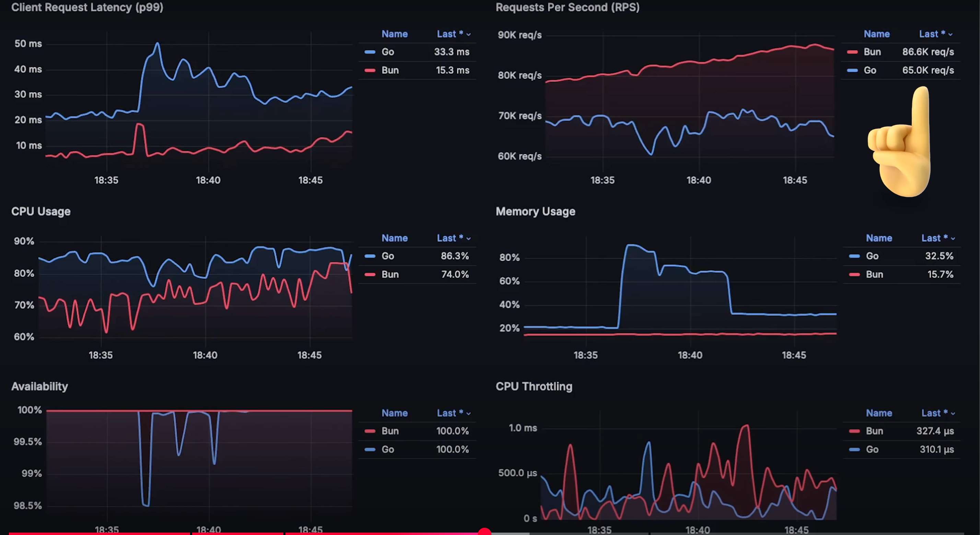The height and width of the screenshot is (535, 980).
Task: Open Requests Per Second panel title menu
Action: [567, 7]
